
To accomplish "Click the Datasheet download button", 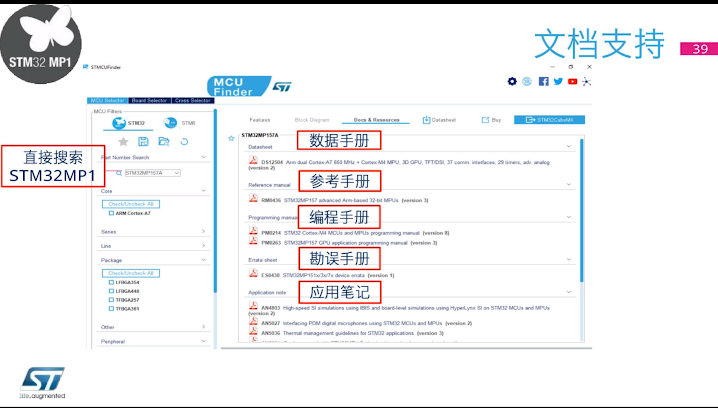I will (x=439, y=120).
